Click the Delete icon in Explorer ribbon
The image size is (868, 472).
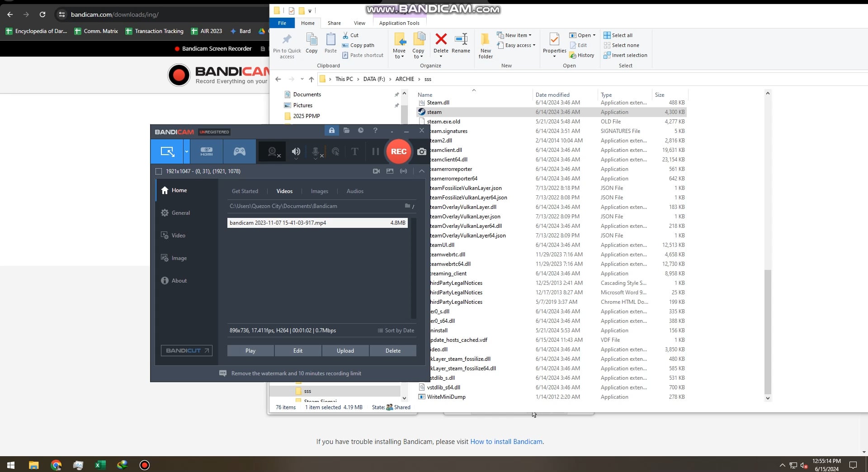(441, 44)
